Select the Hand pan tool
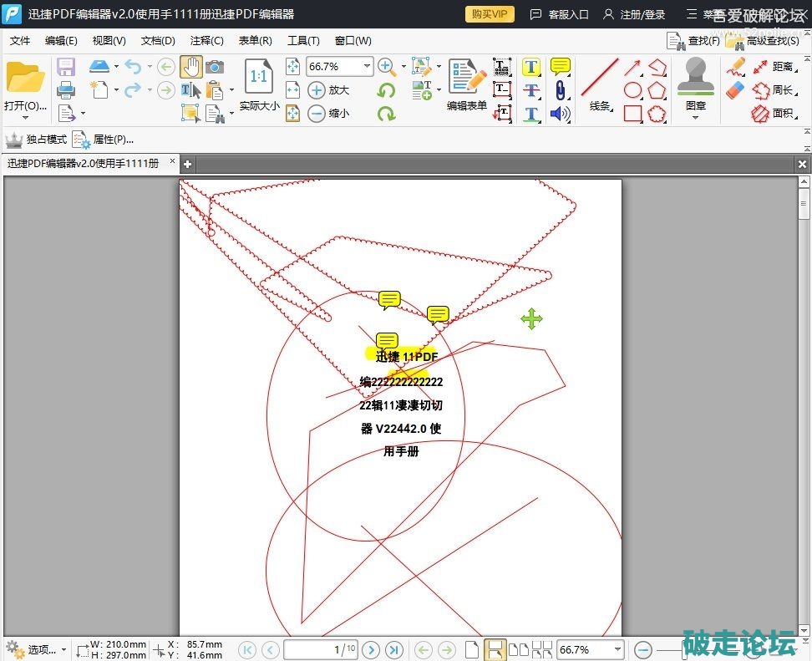The height and width of the screenshot is (661, 812). pyautogui.click(x=190, y=67)
